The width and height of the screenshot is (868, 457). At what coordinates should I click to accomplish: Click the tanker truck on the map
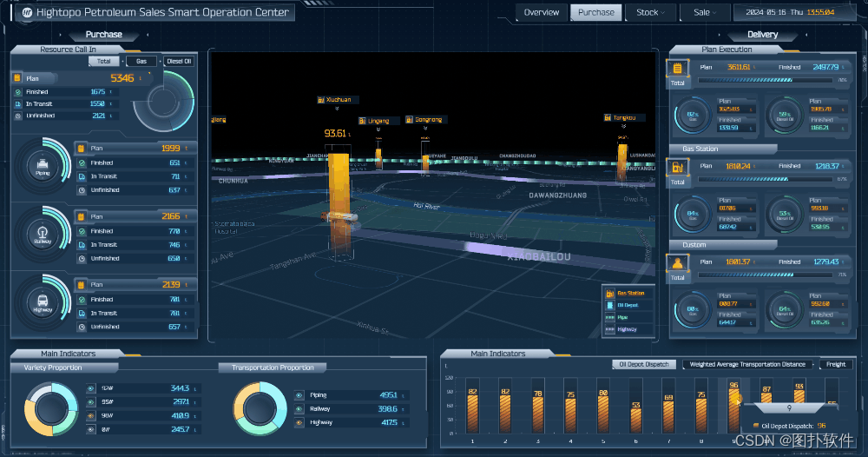(339, 216)
